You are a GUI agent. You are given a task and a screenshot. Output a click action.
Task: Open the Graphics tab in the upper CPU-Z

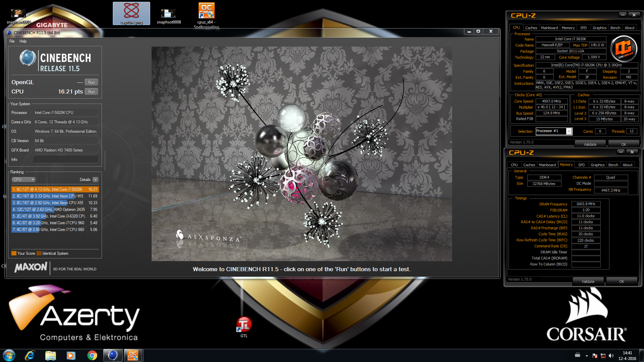click(599, 28)
